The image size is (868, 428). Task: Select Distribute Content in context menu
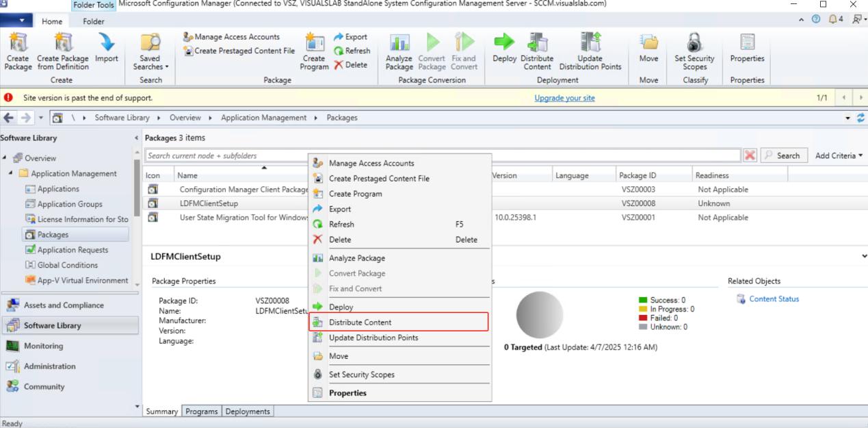click(360, 322)
